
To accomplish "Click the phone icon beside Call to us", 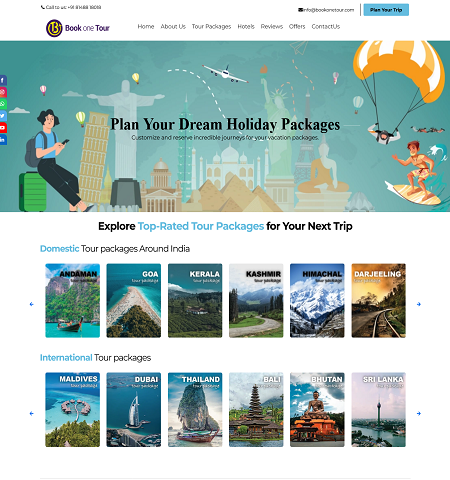I will (43, 7).
